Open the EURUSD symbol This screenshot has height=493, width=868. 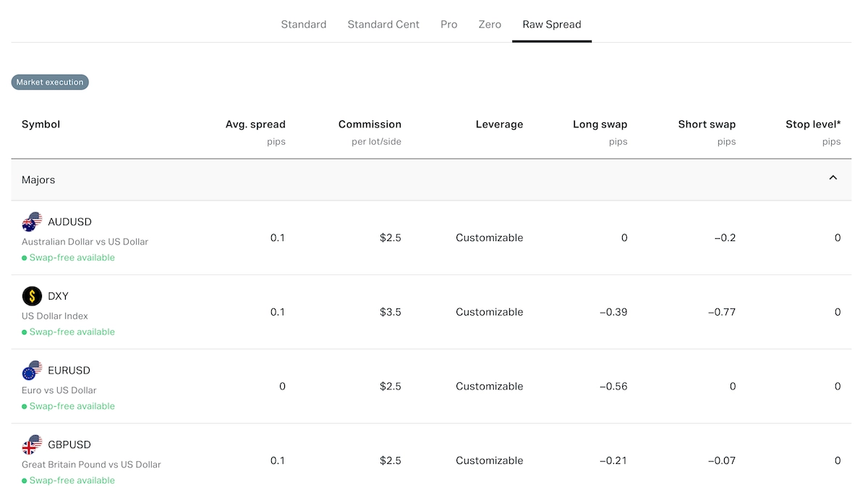(x=69, y=371)
